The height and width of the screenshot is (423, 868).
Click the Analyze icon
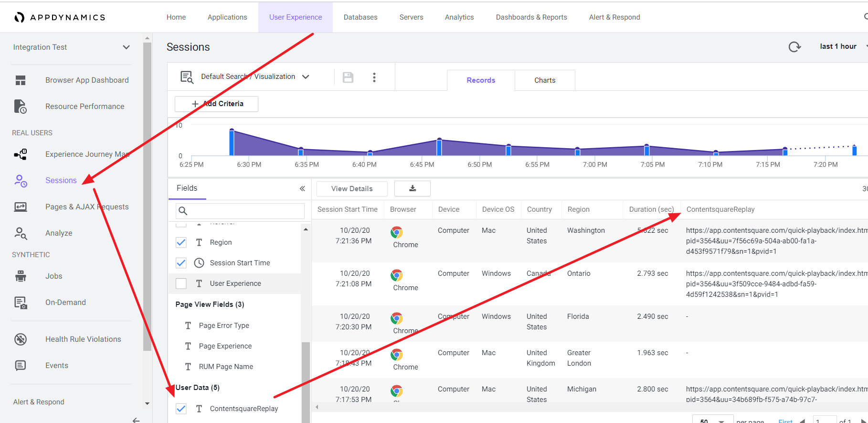click(21, 233)
